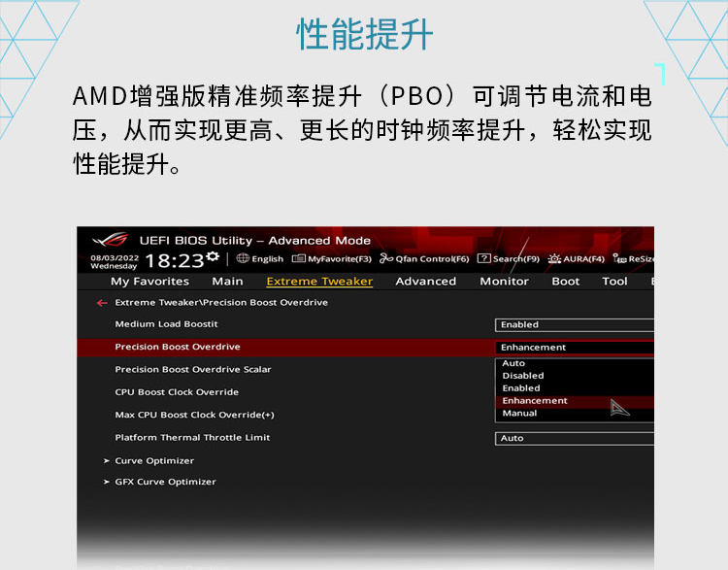
Task: Select Extreme Tweaker tab
Action: coord(319,281)
